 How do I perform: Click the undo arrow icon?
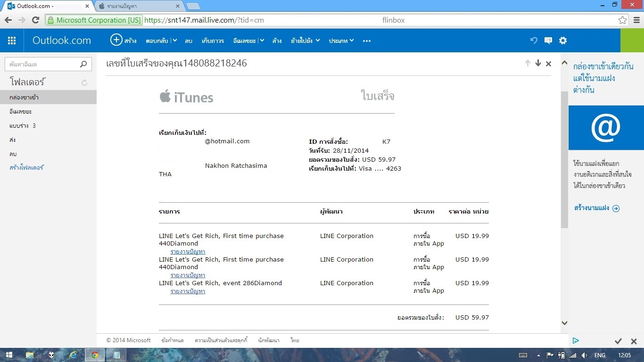pos(534,41)
